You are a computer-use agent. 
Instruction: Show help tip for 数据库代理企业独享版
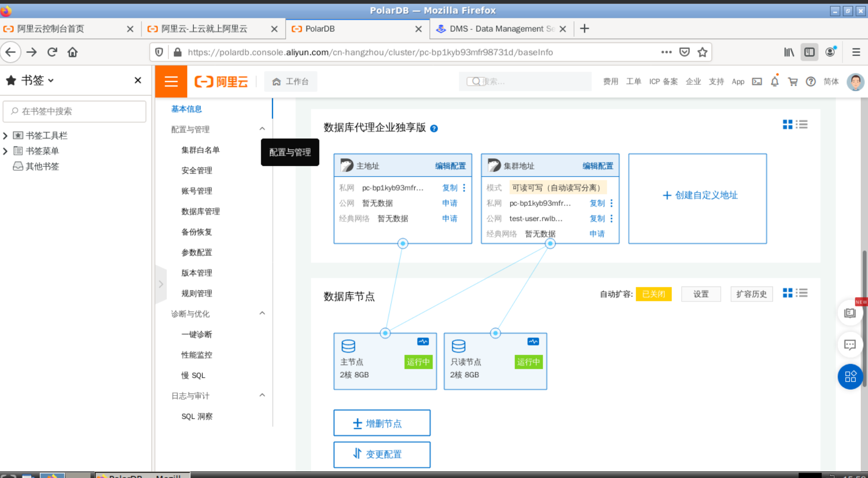[x=434, y=128]
